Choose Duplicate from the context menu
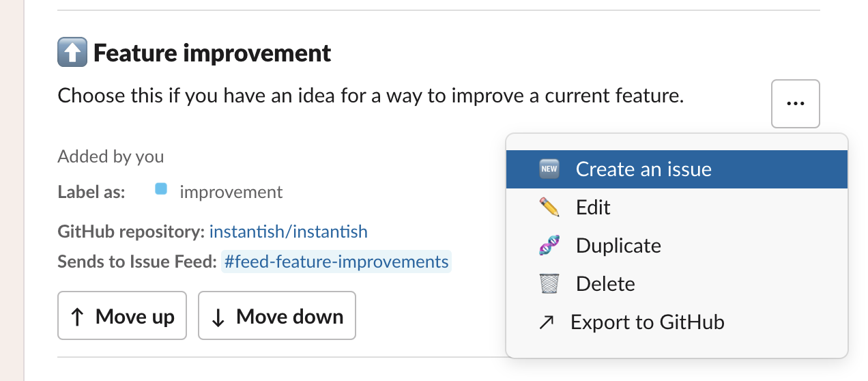The image size is (868, 381). point(677,245)
